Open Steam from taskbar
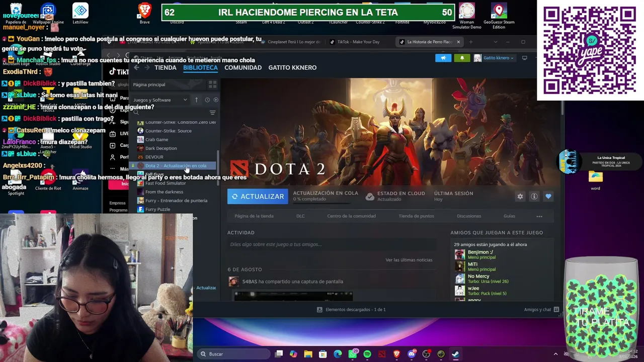This screenshot has height=362, width=644. tap(455, 354)
